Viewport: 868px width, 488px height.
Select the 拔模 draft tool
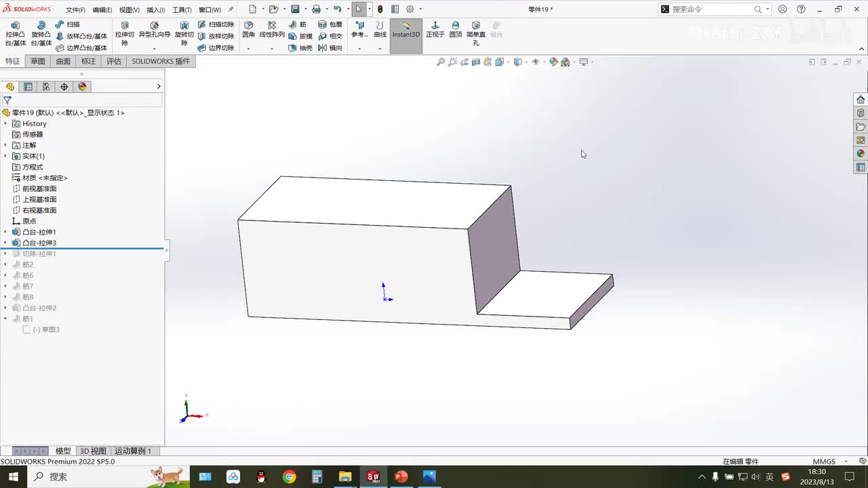(x=300, y=36)
